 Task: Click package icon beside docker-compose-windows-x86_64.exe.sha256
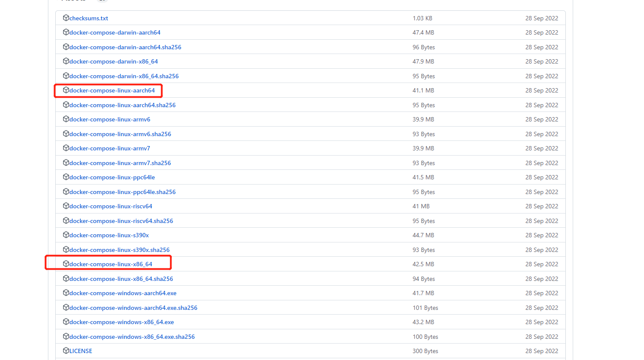[66, 336]
